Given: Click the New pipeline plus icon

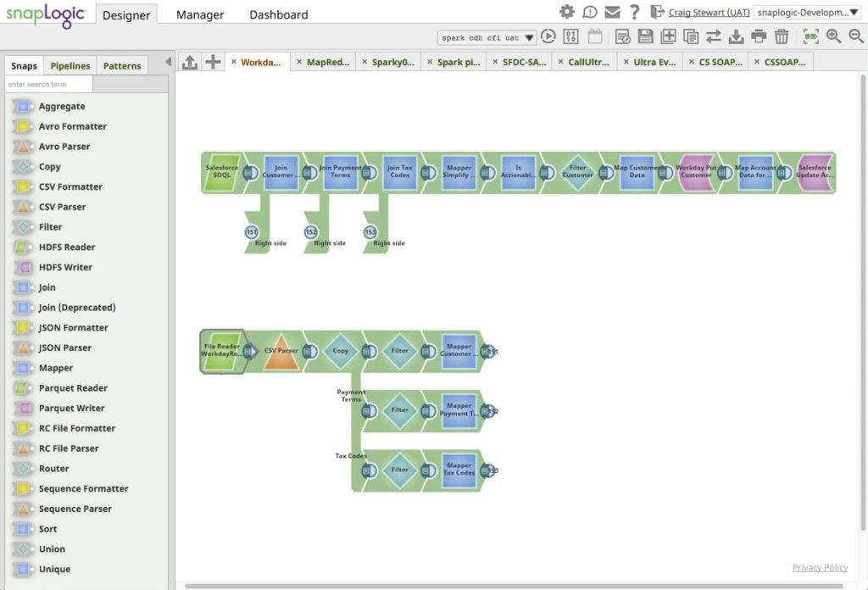Looking at the screenshot, I should [x=213, y=62].
